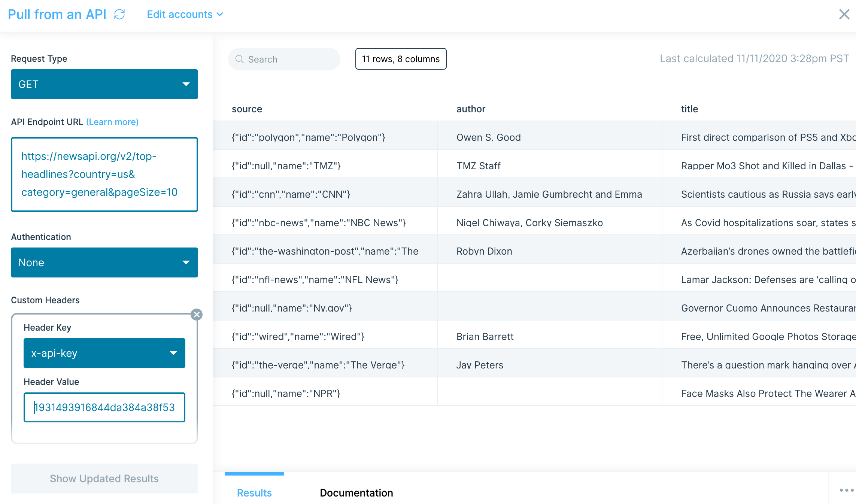Click Show Updated Results button
Viewport: 856px width, 504px height.
pyautogui.click(x=104, y=479)
